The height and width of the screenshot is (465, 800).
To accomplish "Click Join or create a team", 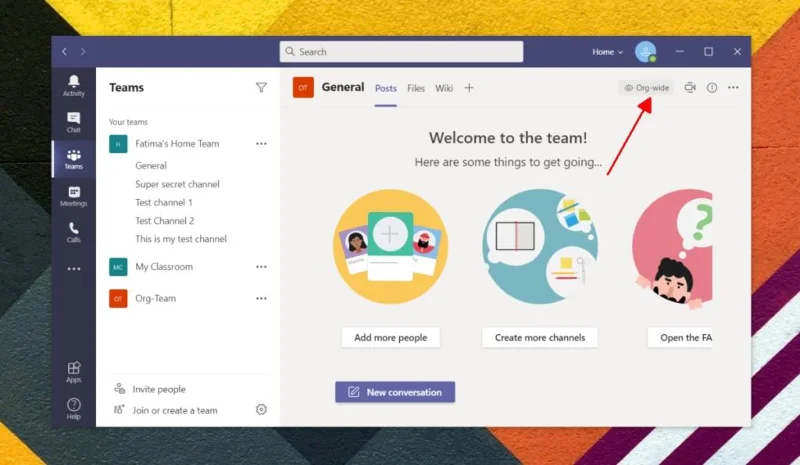I will coord(165,410).
